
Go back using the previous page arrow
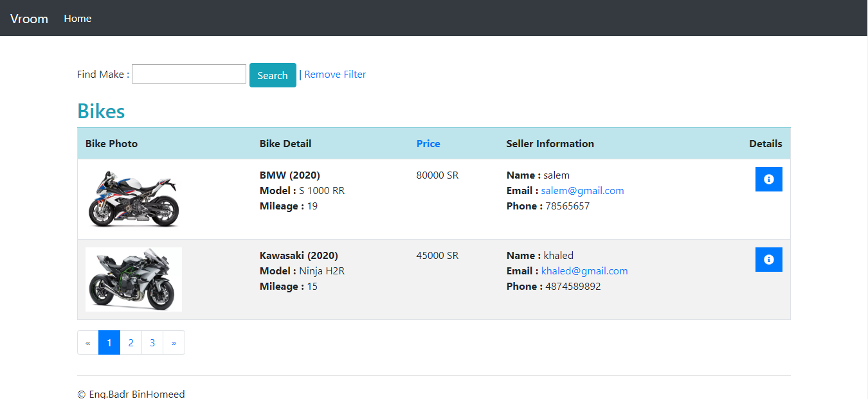point(87,342)
